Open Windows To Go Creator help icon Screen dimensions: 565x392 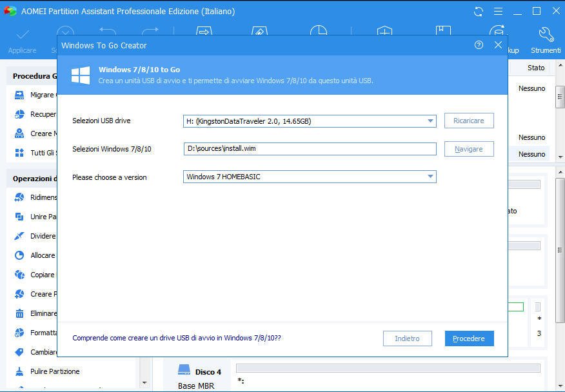tap(479, 45)
